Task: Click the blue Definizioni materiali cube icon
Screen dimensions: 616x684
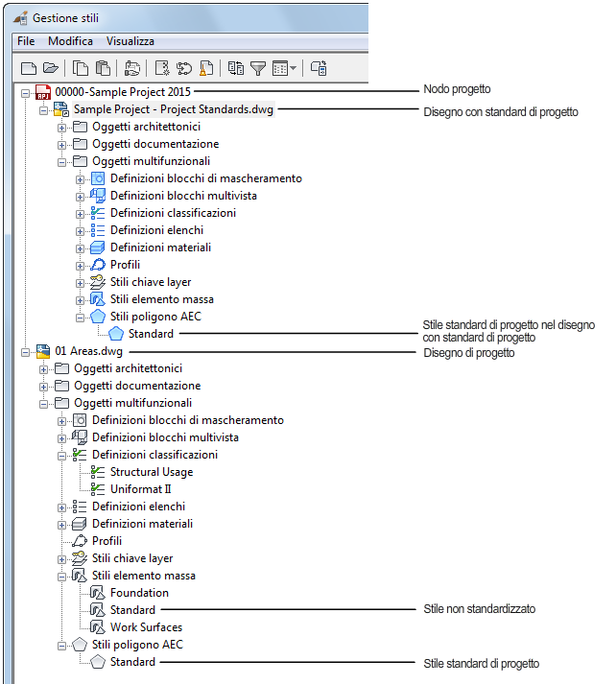Action: pyautogui.click(x=97, y=248)
